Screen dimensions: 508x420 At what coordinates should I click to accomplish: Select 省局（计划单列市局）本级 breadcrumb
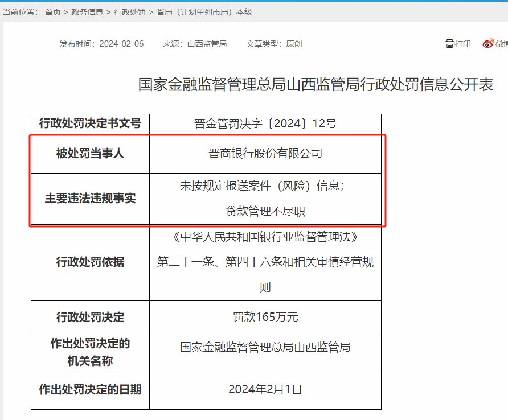pyautogui.click(x=204, y=12)
